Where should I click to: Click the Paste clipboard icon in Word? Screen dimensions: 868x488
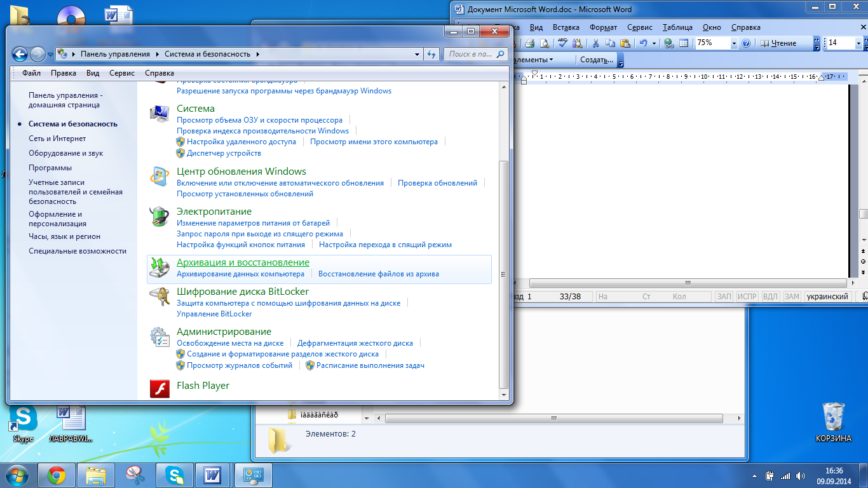[x=625, y=43]
